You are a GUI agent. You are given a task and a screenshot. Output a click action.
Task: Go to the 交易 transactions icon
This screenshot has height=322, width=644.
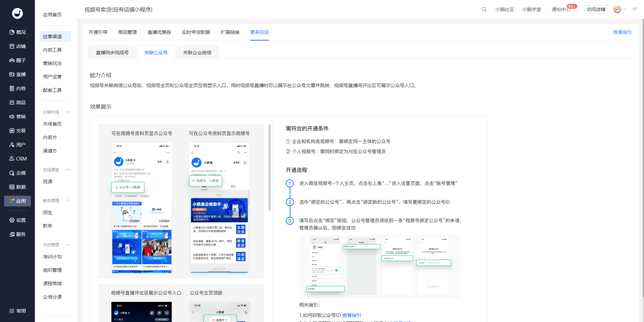click(x=12, y=131)
